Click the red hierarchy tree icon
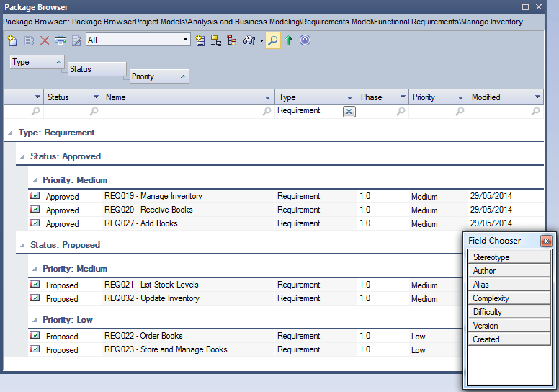559x392 pixels. click(231, 40)
